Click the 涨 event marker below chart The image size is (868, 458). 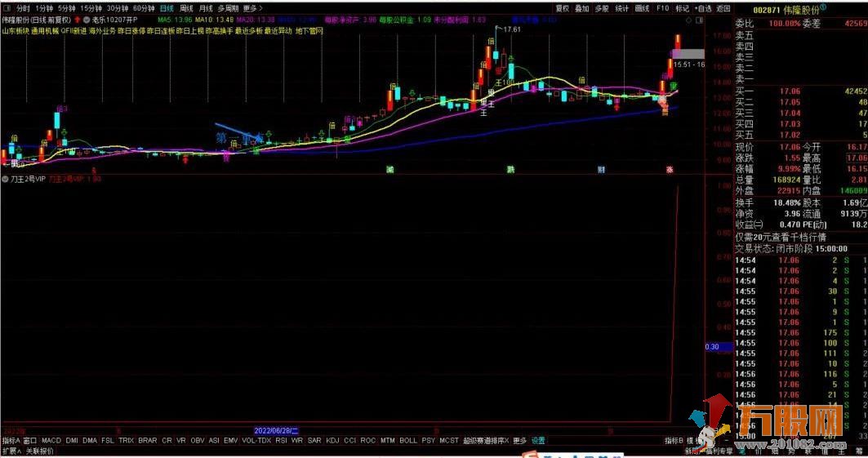[670, 169]
